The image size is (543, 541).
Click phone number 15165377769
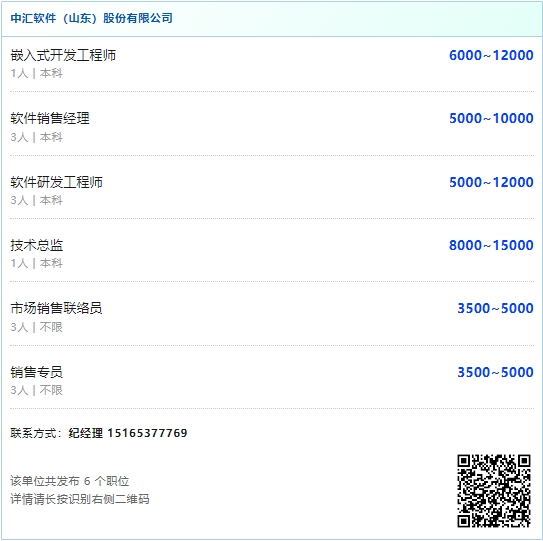pyautogui.click(x=148, y=433)
